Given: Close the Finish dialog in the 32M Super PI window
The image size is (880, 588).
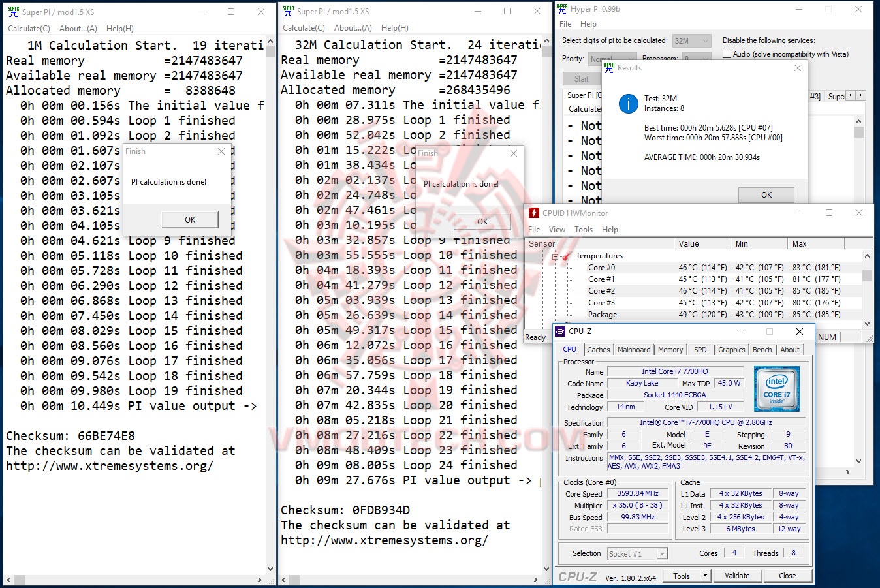Looking at the screenshot, I should (x=514, y=153).
